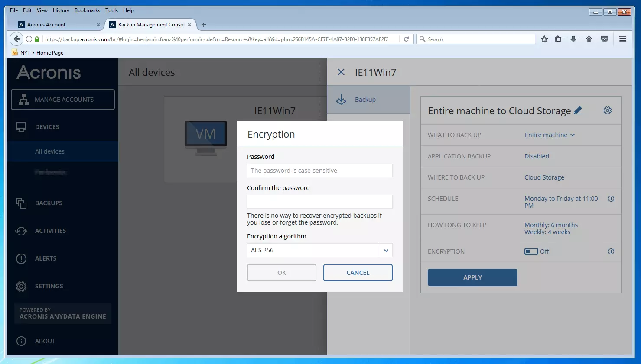Rename plan using pencil edit icon
The width and height of the screenshot is (641, 364).
[x=578, y=111]
